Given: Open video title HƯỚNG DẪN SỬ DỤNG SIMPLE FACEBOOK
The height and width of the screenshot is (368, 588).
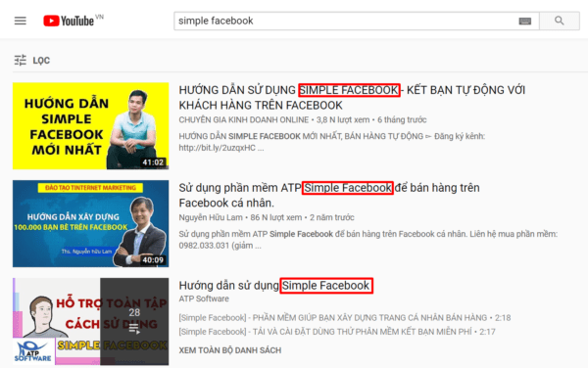Looking at the screenshot, I should (352, 97).
